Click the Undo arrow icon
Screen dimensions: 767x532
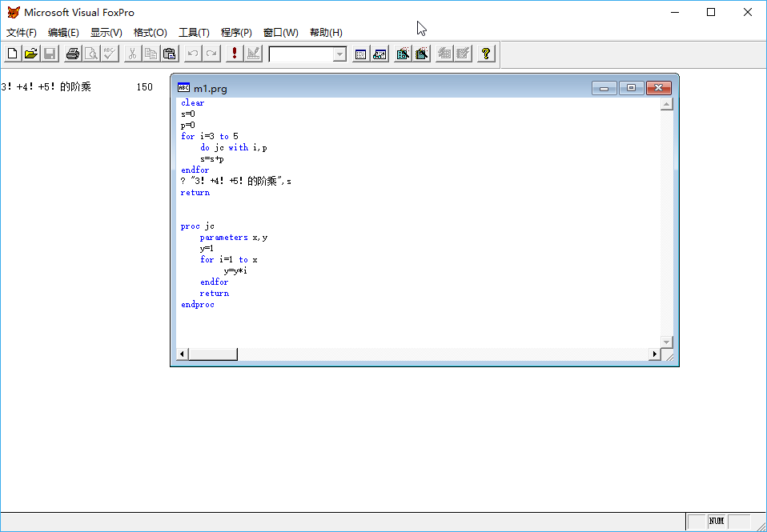[193, 54]
